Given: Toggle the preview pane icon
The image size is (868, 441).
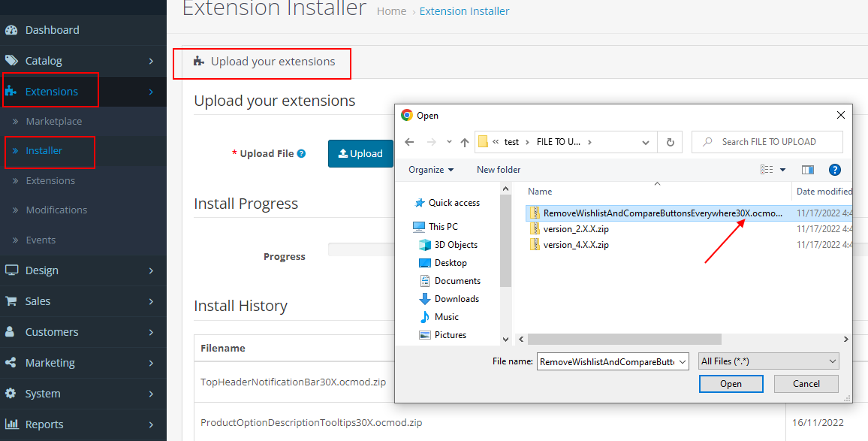Looking at the screenshot, I should (x=808, y=170).
